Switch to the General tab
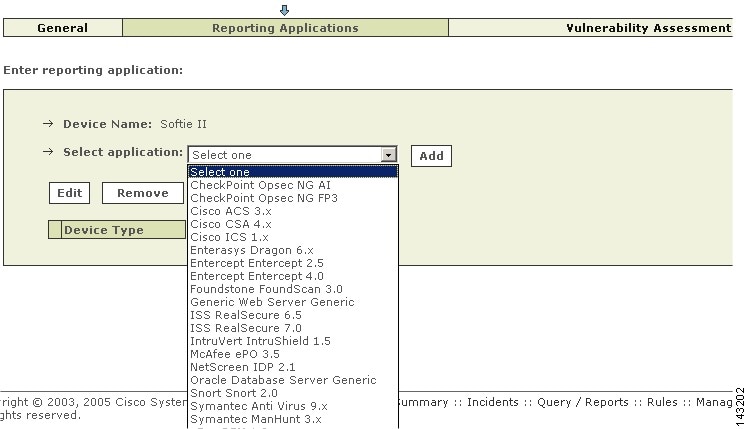Viewport: 746px width, 429px height. pyautogui.click(x=62, y=28)
